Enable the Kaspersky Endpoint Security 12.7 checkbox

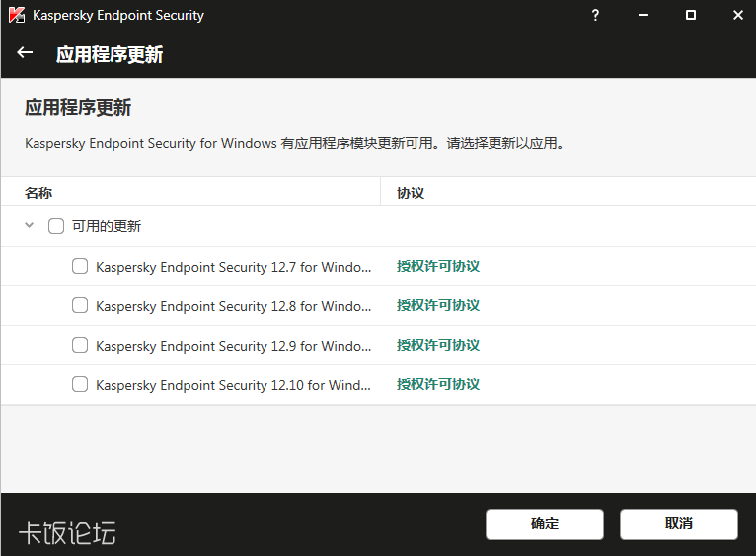point(80,266)
